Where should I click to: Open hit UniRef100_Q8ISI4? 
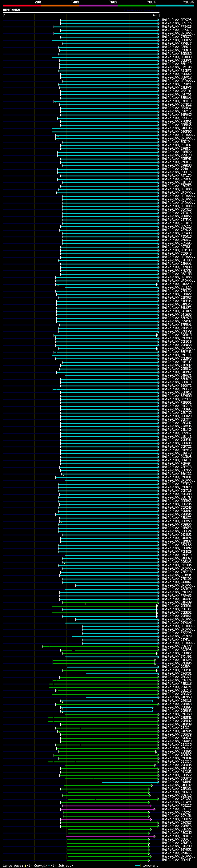click(177, 728)
